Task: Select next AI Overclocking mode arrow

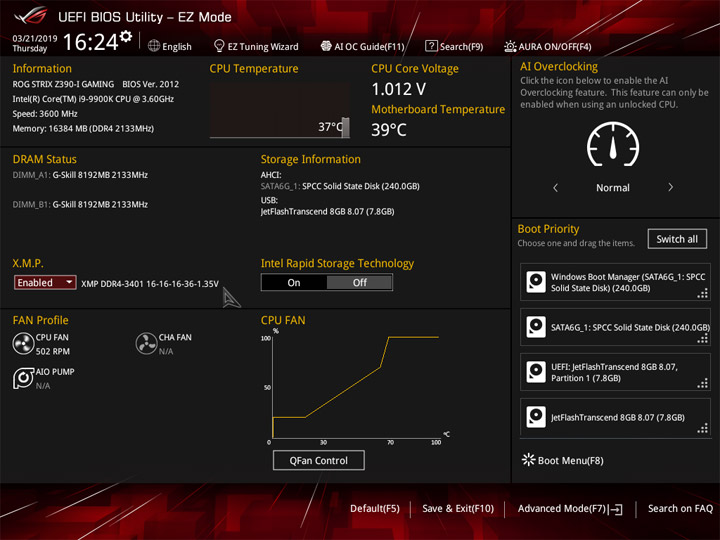Action: click(x=670, y=187)
